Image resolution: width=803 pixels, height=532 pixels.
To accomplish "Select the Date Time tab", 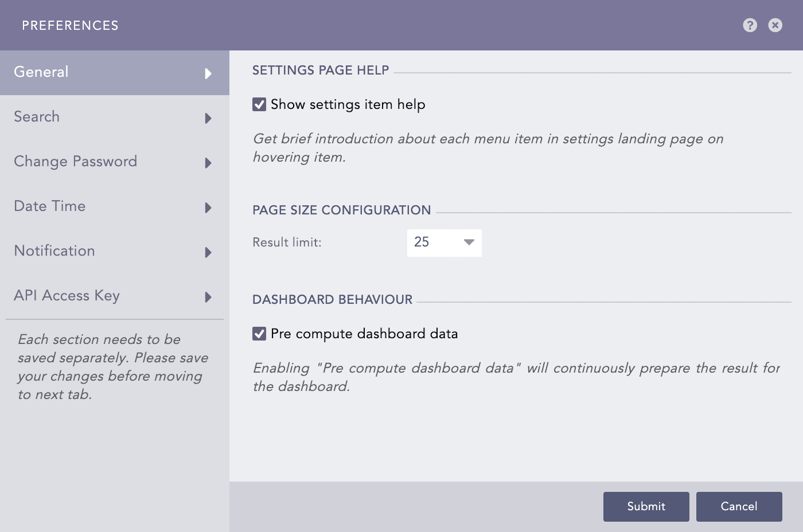I will pyautogui.click(x=50, y=206).
